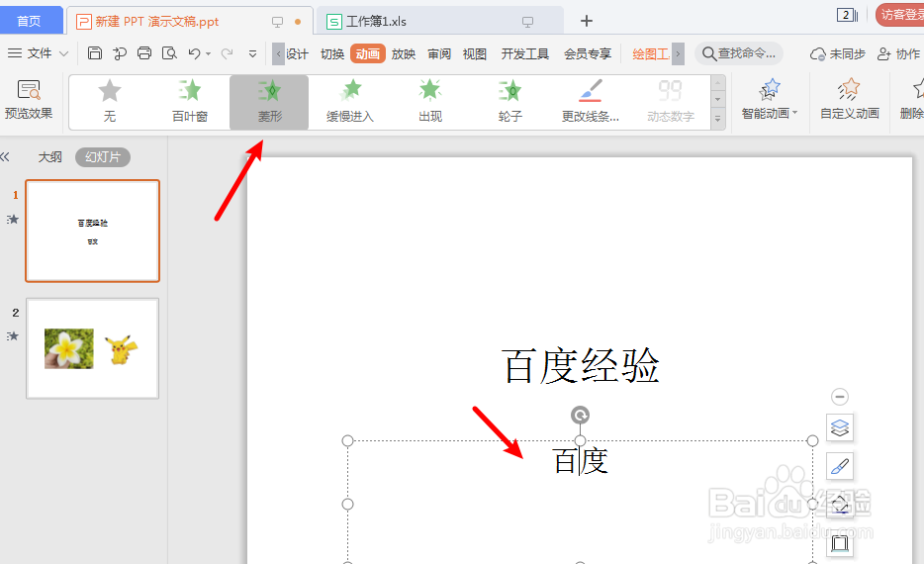Apply the 菱形 animation effect

pos(269,102)
